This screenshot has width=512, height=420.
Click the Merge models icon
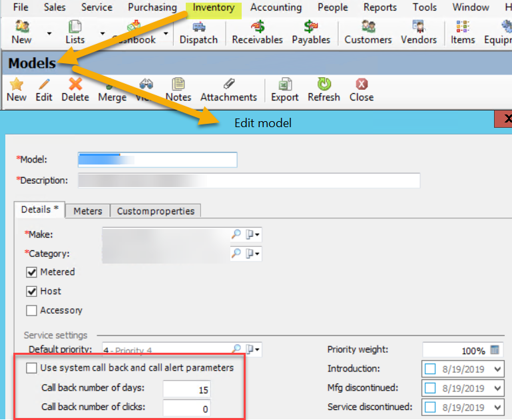(x=112, y=90)
